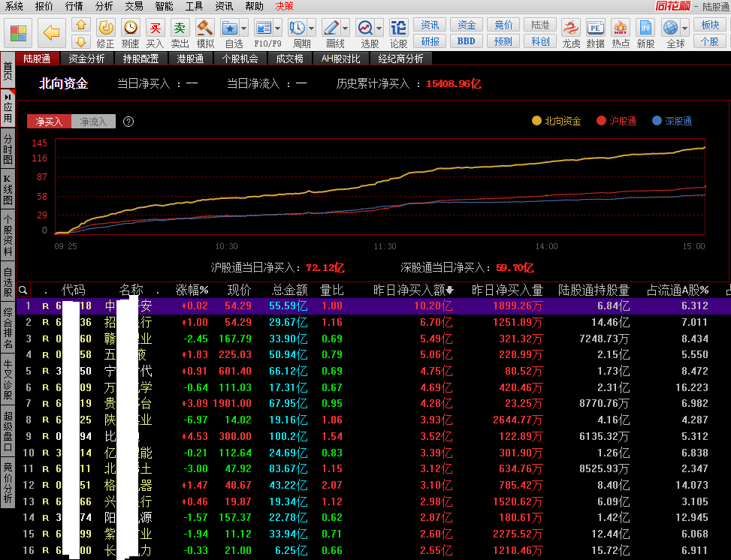Click the 卖出 sell icon
Viewport: 731px width, 560px height.
(180, 34)
